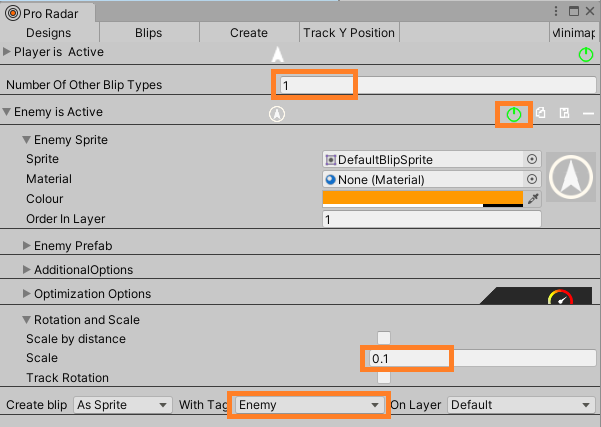Click the DefaultBlipSprite sprite icon
This screenshot has width=601, height=427.
point(330,159)
